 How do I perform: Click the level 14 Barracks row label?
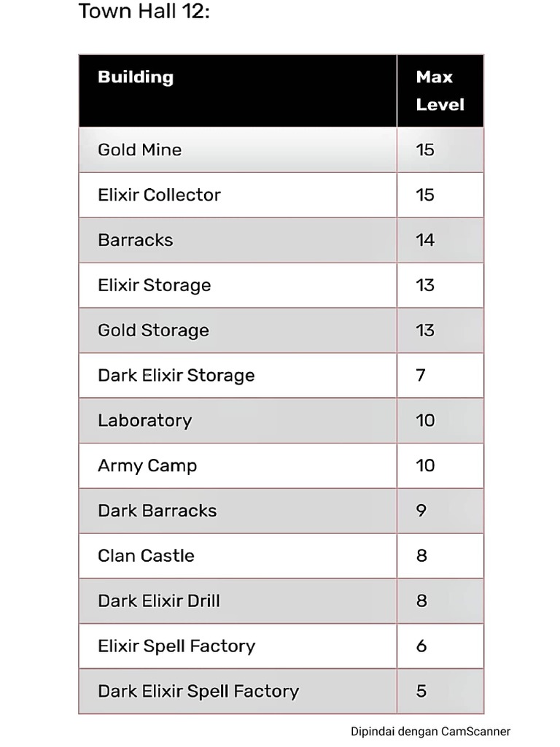pos(136,240)
